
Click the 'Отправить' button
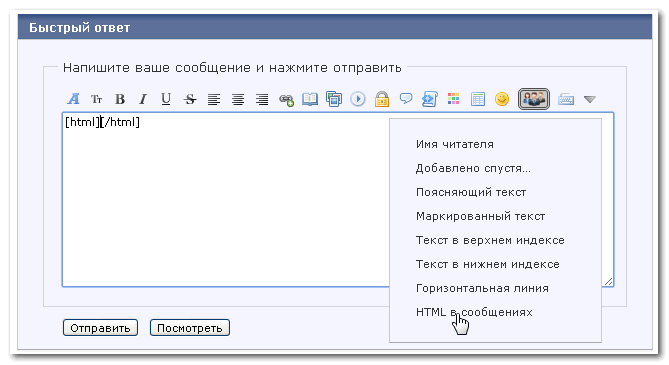100,328
